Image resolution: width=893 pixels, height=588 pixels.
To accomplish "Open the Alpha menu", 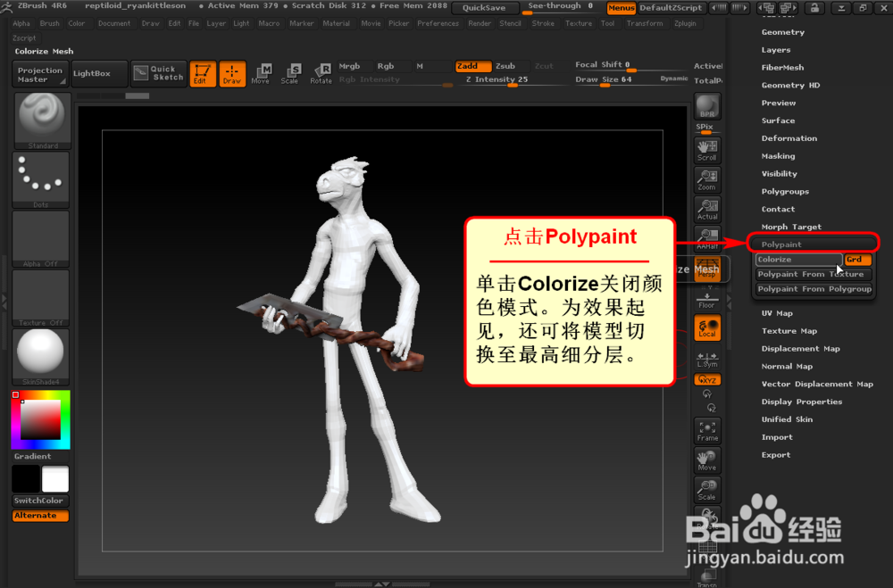I will [21, 23].
